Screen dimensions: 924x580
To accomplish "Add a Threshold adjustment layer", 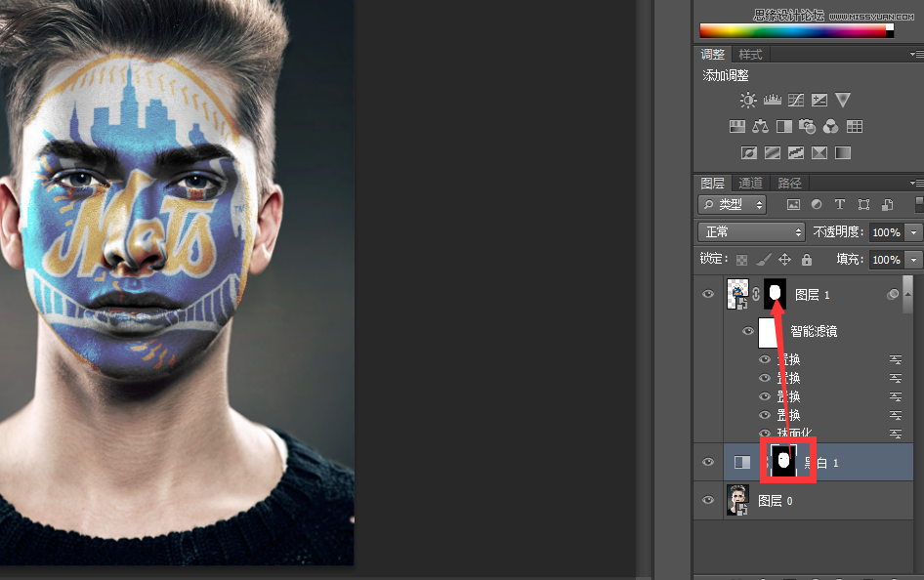I will coord(796,153).
